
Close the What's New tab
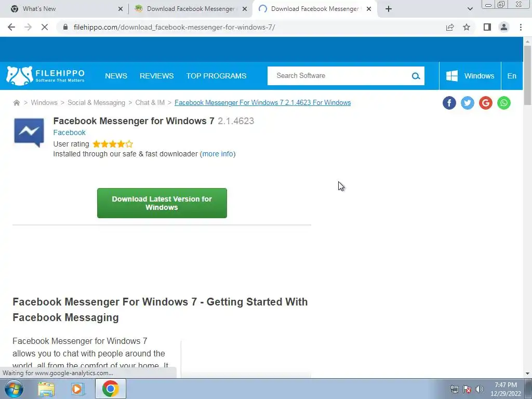click(x=121, y=9)
